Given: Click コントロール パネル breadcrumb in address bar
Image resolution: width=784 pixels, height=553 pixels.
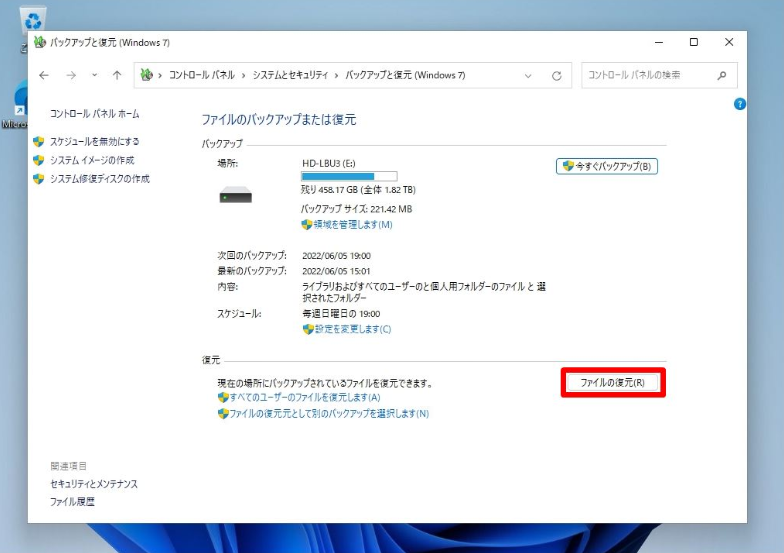Looking at the screenshot, I should pyautogui.click(x=202, y=75).
